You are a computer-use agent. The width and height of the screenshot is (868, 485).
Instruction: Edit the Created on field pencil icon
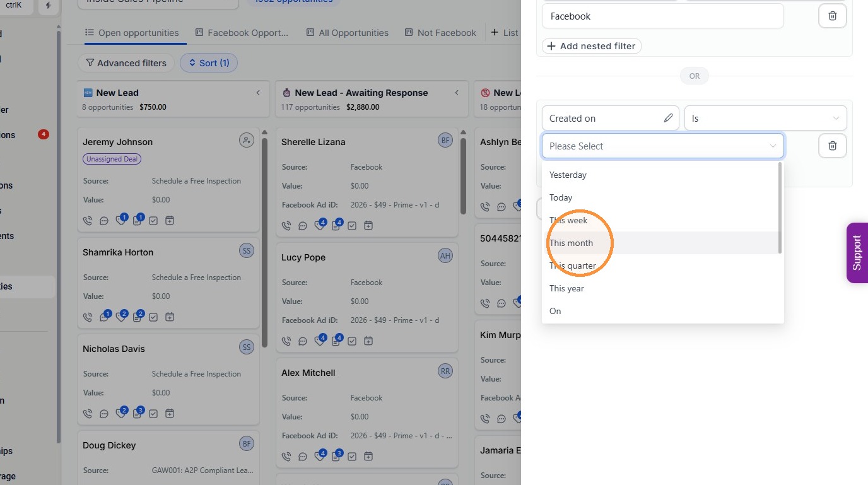pyautogui.click(x=668, y=118)
